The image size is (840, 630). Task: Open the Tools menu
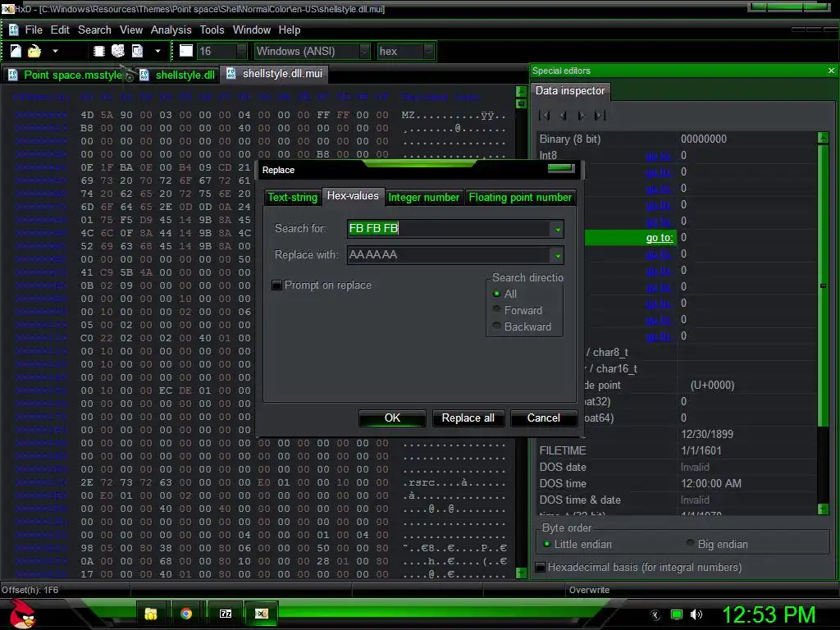[x=212, y=30]
